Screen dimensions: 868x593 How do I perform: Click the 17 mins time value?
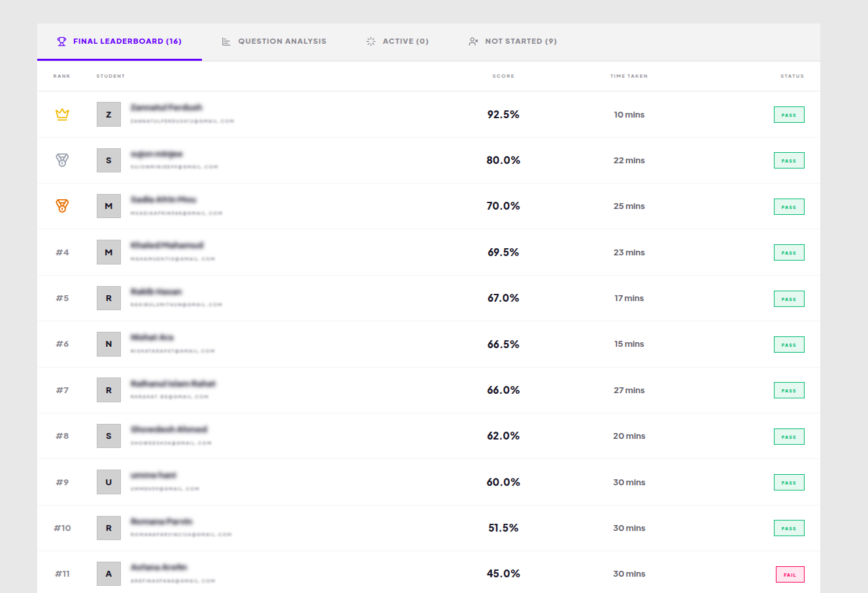[629, 298]
